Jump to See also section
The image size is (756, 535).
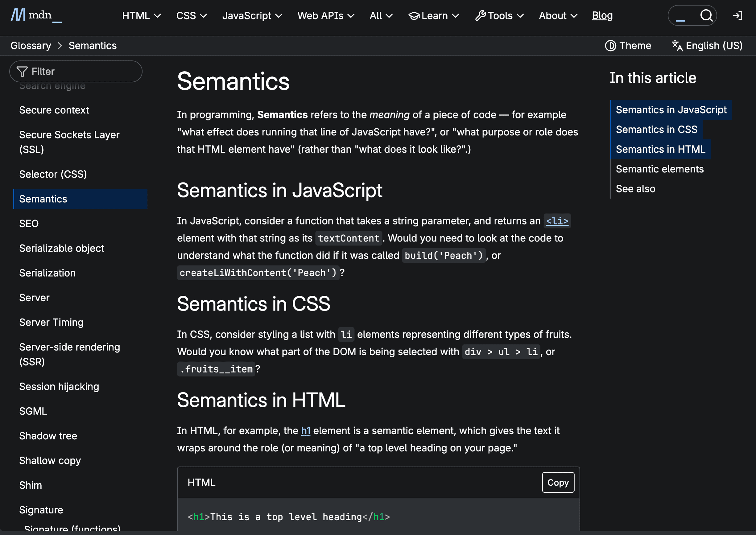pos(635,189)
